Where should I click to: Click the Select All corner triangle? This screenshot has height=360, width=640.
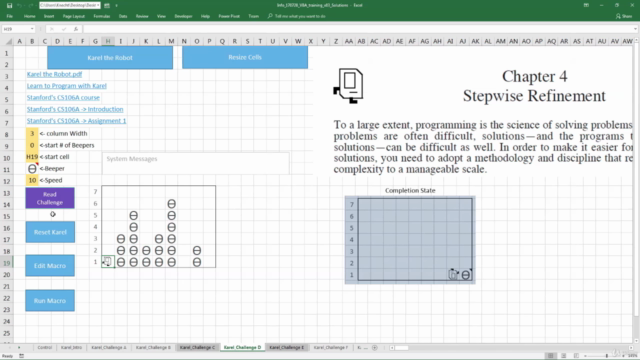9,41
